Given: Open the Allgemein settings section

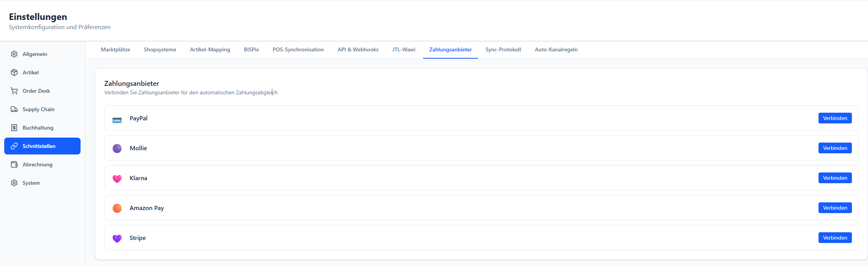Looking at the screenshot, I should pyautogui.click(x=42, y=54).
